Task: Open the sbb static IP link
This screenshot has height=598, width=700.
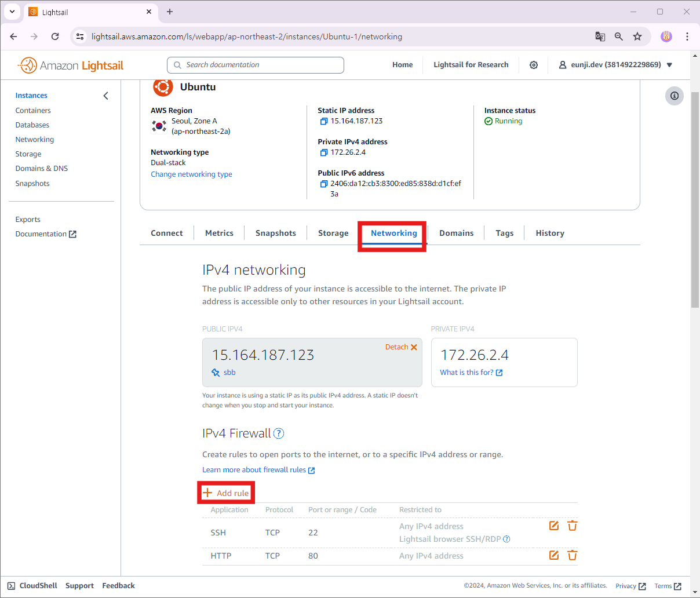Action: [229, 373]
